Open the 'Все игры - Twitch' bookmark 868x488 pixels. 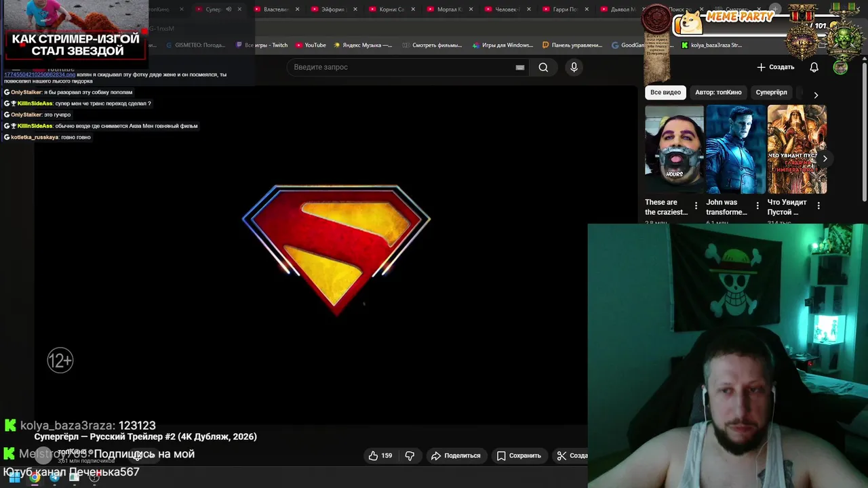pos(262,45)
